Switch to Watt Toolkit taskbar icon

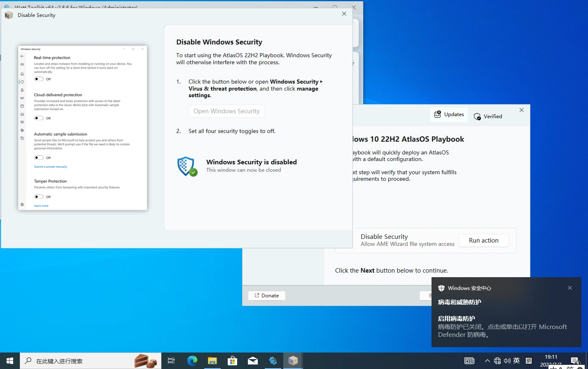pyautogui.click(x=273, y=361)
